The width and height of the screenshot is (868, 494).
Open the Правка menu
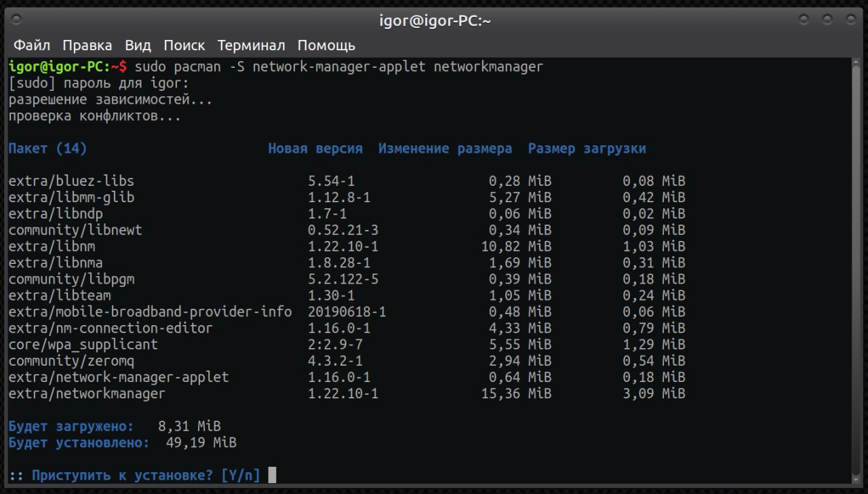click(87, 45)
